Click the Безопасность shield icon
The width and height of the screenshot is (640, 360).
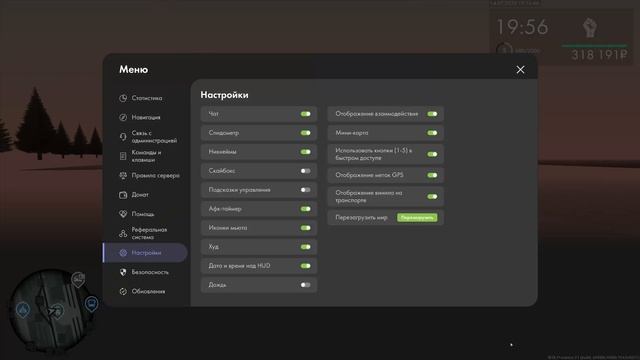pyautogui.click(x=123, y=272)
